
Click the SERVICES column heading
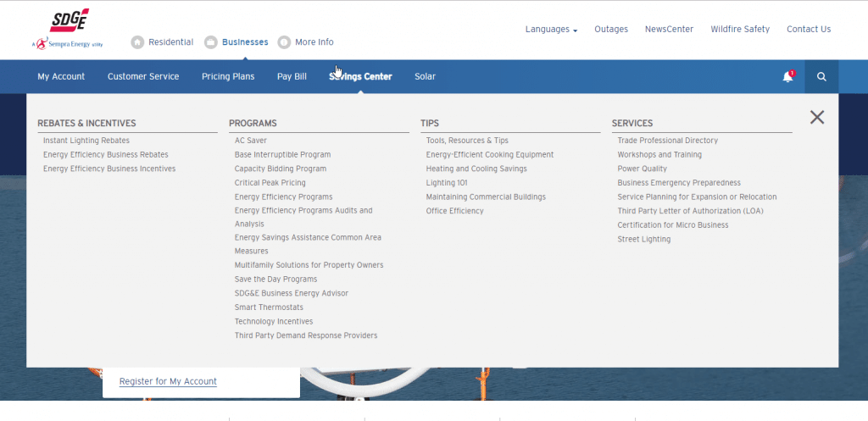(x=632, y=124)
